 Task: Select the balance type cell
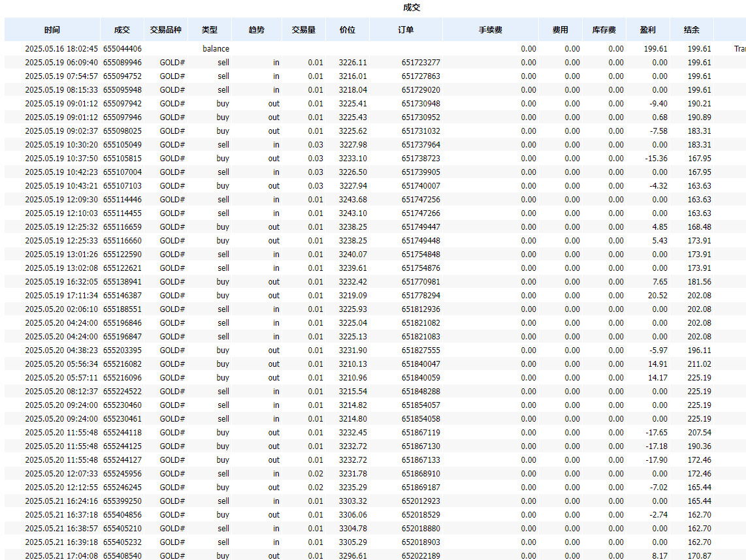click(x=216, y=48)
